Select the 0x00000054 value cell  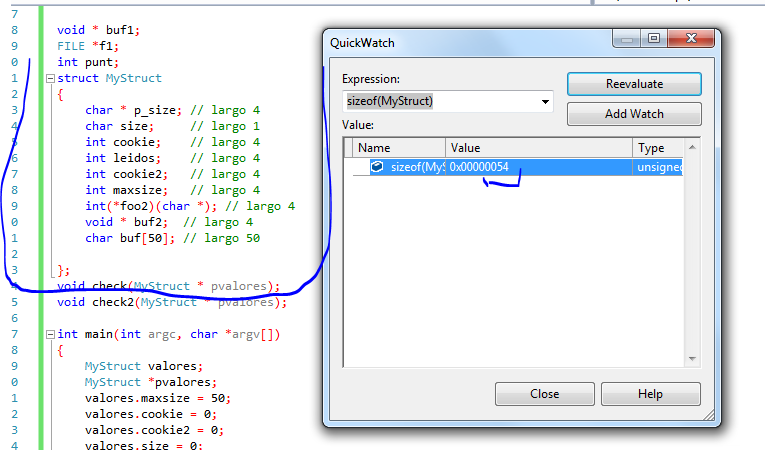tap(538, 167)
